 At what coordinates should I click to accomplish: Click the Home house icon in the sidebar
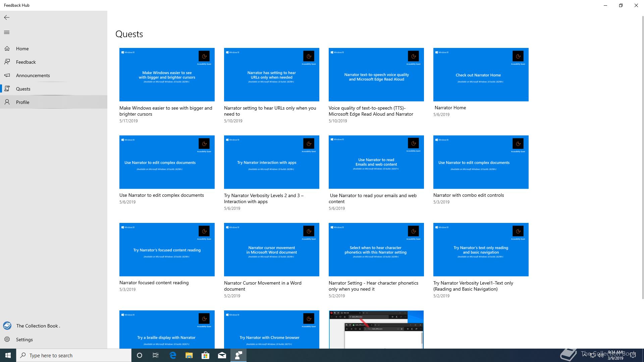click(7, 49)
